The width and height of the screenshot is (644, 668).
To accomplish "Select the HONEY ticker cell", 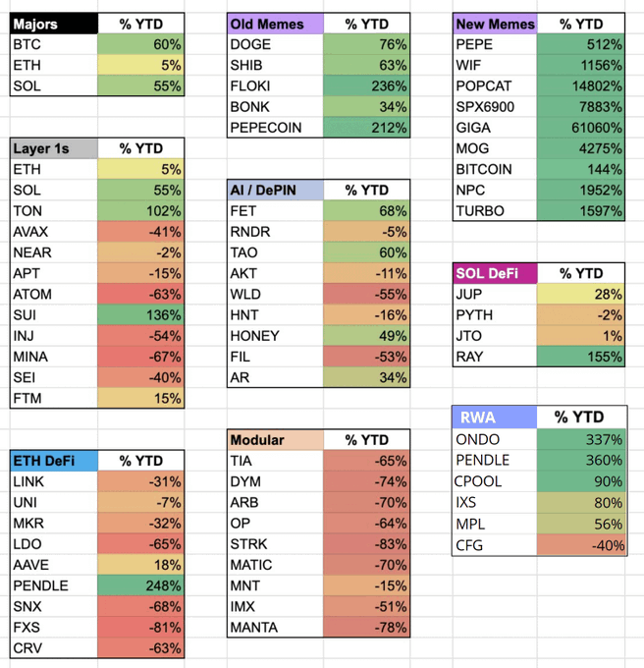I will click(x=274, y=335).
